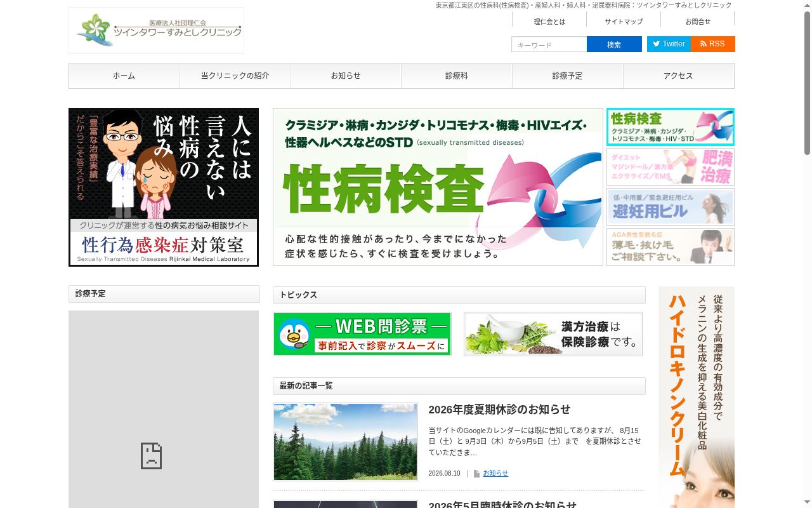812x508 pixels.
Task: Click the トピックス section heading
Action: pos(459,295)
